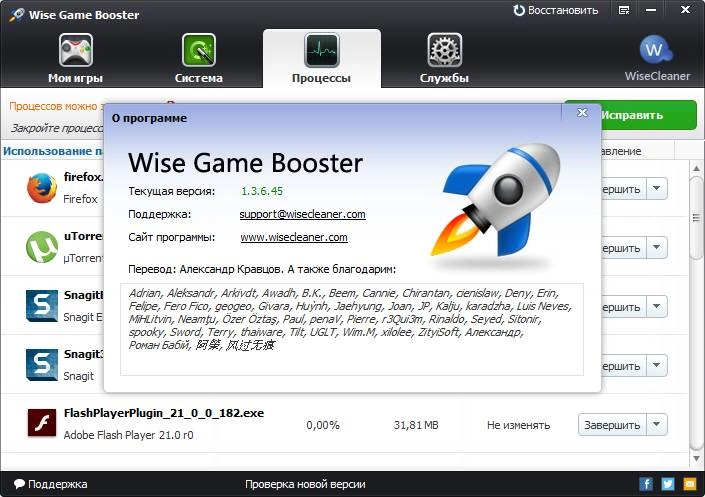The width and height of the screenshot is (705, 497).
Task: Click the SnagitEditor process icon
Action: pos(42,306)
